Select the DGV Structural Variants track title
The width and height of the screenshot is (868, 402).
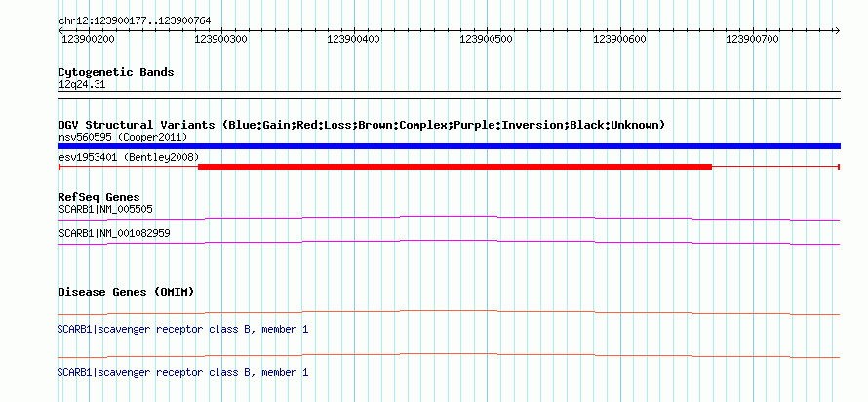[362, 125]
